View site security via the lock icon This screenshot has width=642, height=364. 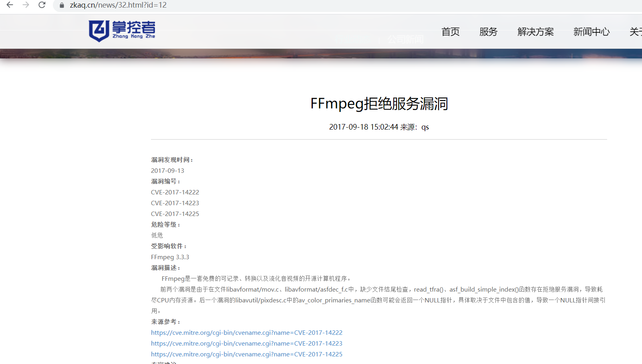click(62, 5)
